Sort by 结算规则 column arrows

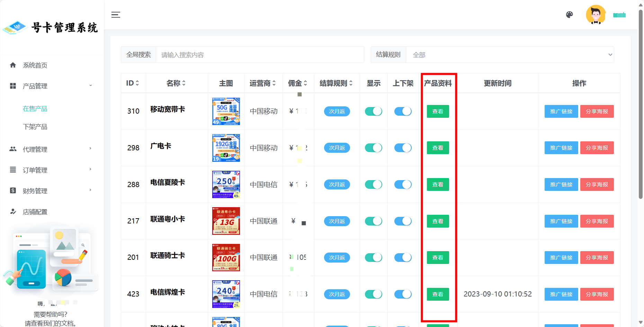351,83
